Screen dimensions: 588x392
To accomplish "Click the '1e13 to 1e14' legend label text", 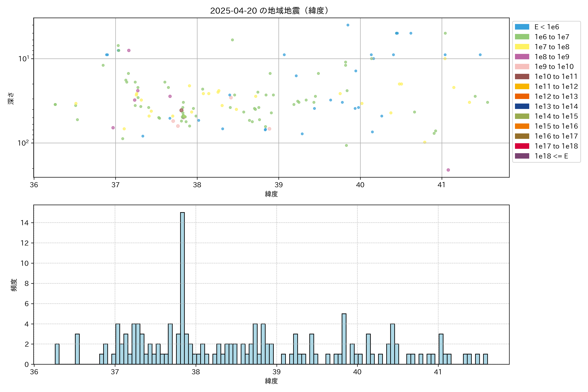I will coord(556,106).
